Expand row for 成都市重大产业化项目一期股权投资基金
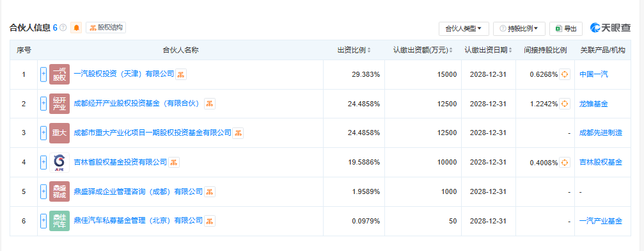Viewport: 644px width, 251px height. (x=43, y=133)
